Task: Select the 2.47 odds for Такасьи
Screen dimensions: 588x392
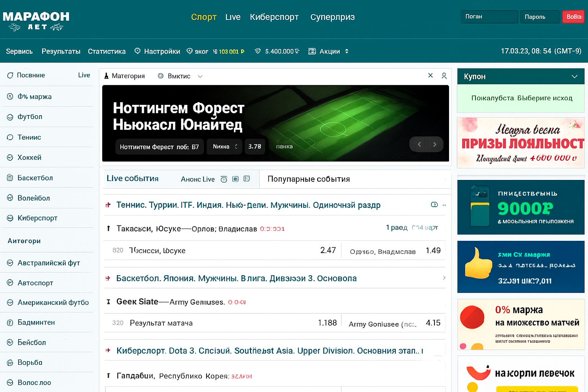Action: tap(328, 250)
